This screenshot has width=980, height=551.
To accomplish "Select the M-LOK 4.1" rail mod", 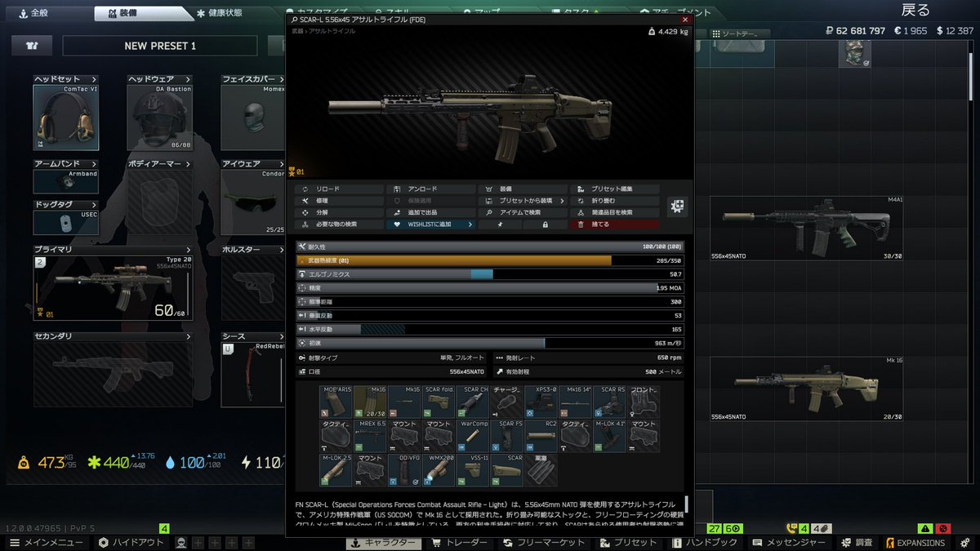I will click(610, 436).
